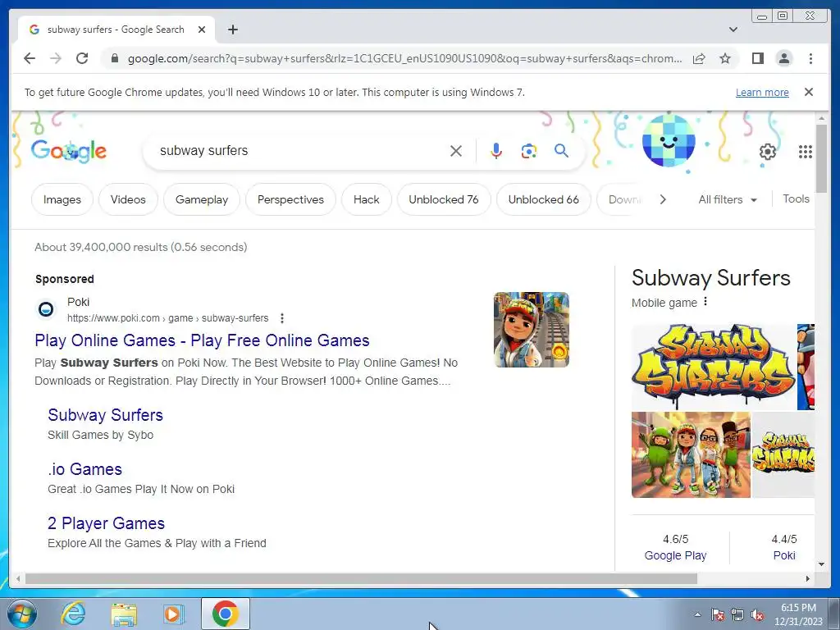Open Subway Surfers sitelink by Sybo
The height and width of the screenshot is (630, 840).
click(x=105, y=414)
